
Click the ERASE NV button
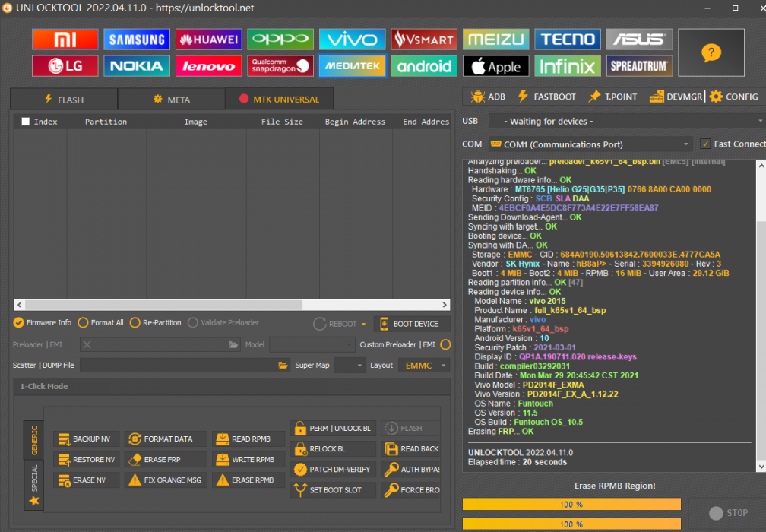(x=86, y=480)
